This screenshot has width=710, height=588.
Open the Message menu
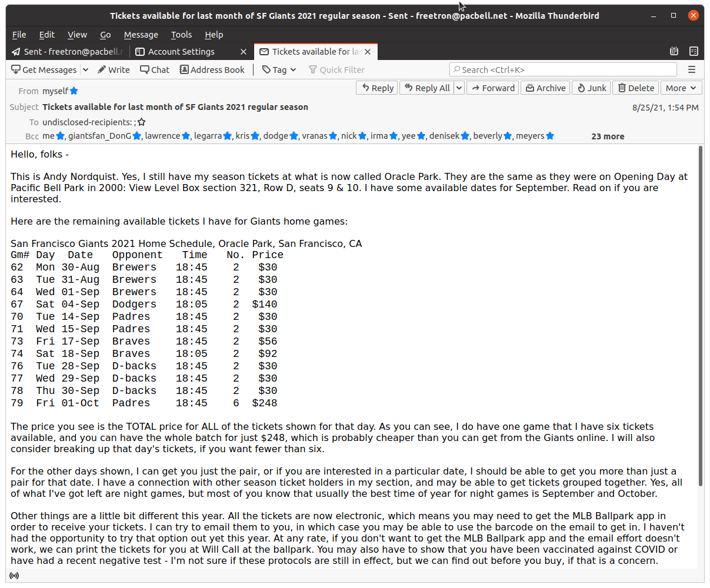[x=141, y=35]
